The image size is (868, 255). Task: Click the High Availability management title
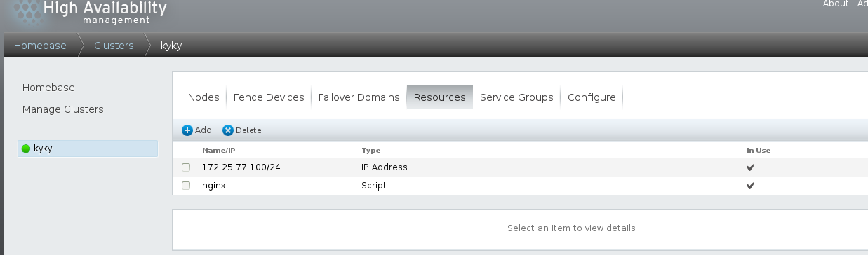click(105, 12)
